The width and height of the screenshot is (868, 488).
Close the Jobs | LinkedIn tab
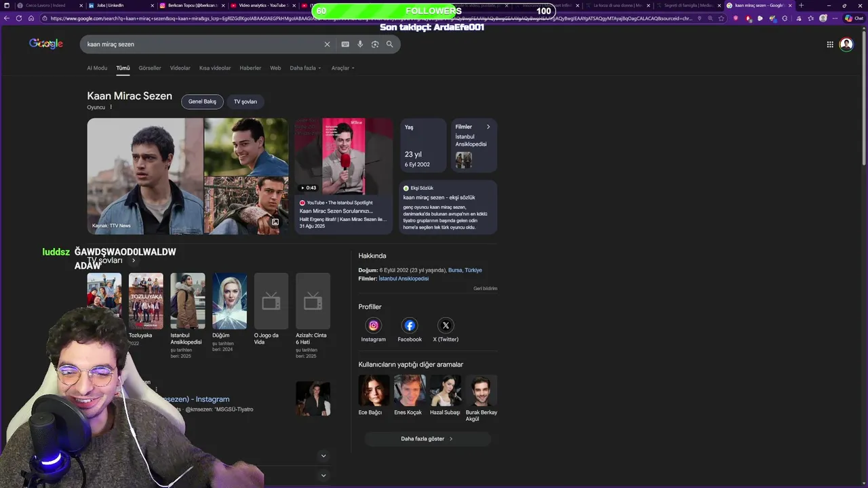point(152,5)
